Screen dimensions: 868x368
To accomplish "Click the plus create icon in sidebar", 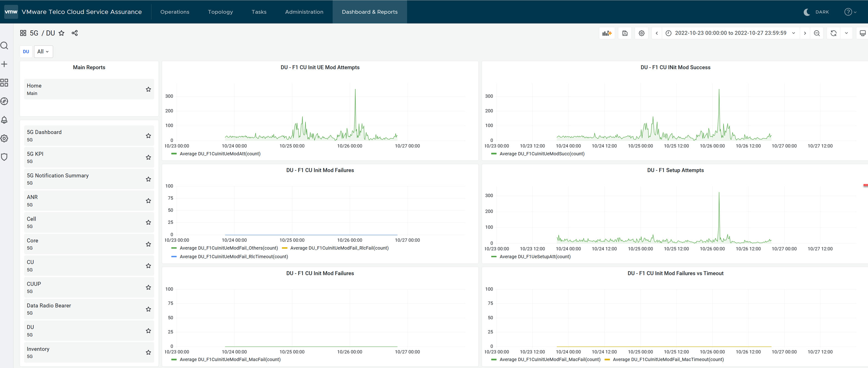I will pyautogui.click(x=4, y=64).
